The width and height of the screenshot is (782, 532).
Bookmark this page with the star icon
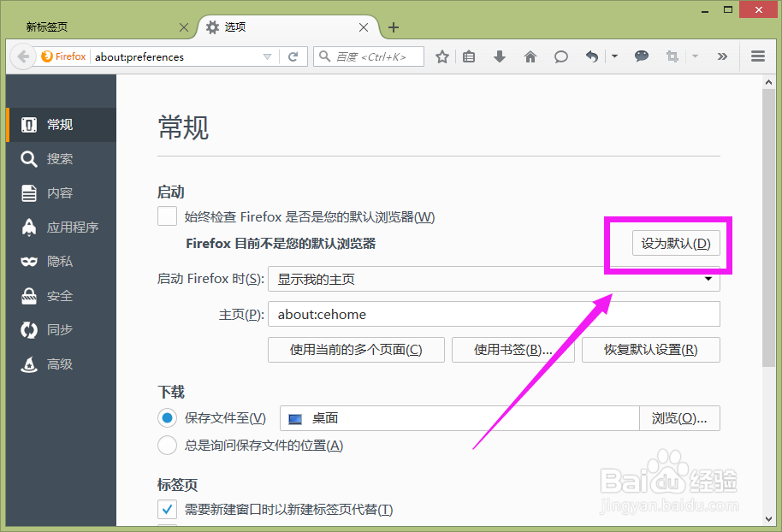coord(441,56)
